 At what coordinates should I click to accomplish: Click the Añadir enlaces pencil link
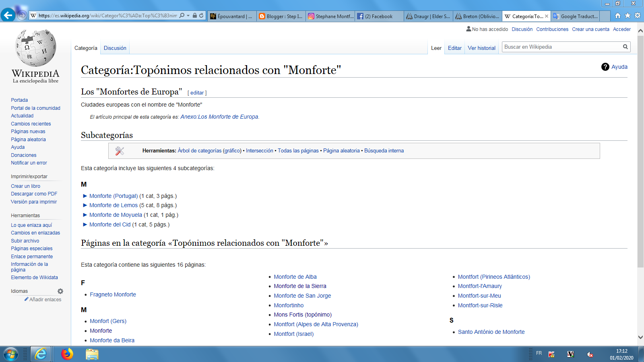click(43, 299)
